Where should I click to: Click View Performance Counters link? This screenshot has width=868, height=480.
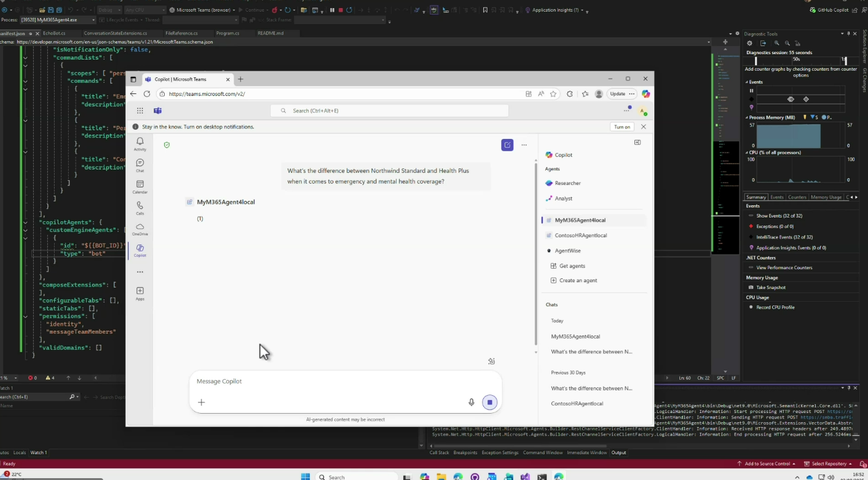(784, 268)
